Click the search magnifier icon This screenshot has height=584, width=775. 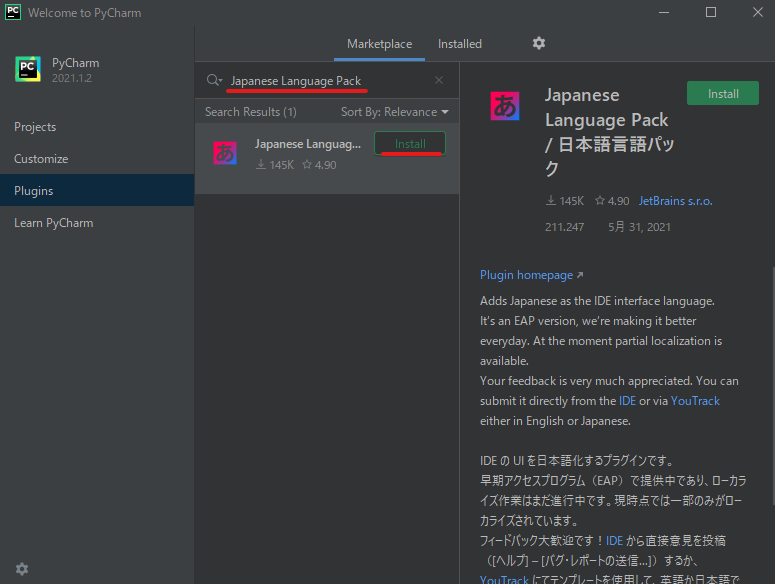tap(214, 80)
